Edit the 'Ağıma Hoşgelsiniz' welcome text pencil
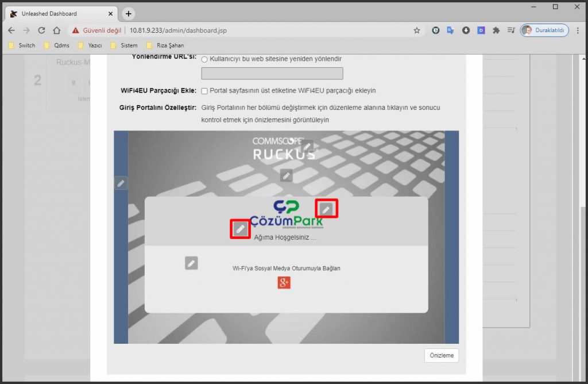This screenshot has height=384, width=588. (240, 229)
